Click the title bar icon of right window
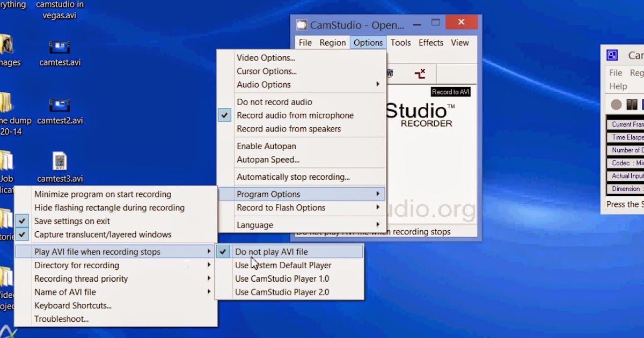 pos(612,55)
